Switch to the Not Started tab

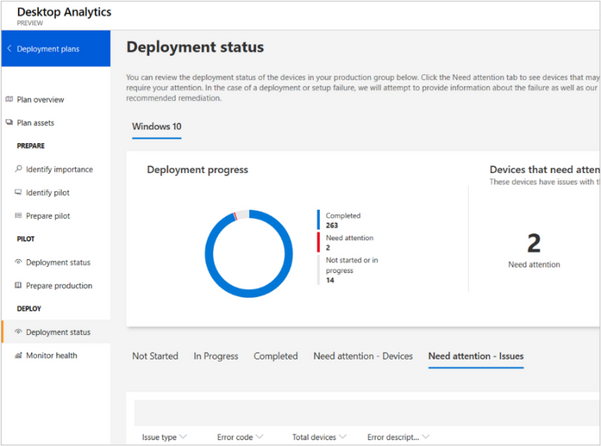click(155, 356)
